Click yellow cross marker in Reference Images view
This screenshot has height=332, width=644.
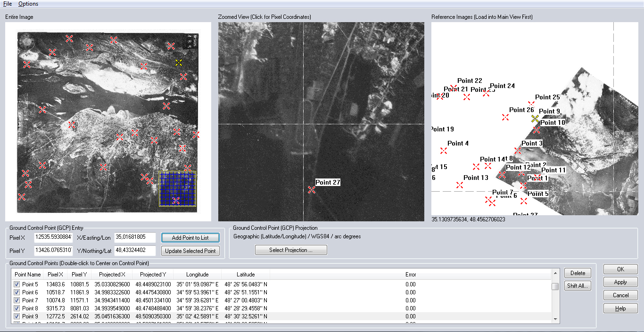click(535, 118)
